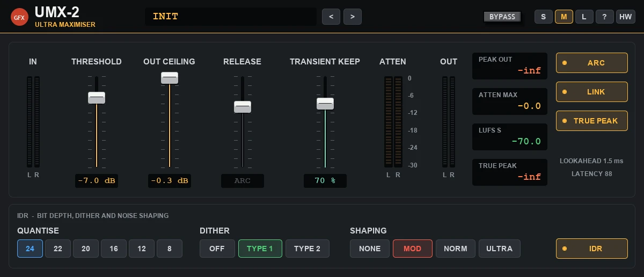The height and width of the screenshot is (277, 644).
Task: Click the threshold value -7.0 dB field
Action: (97, 181)
